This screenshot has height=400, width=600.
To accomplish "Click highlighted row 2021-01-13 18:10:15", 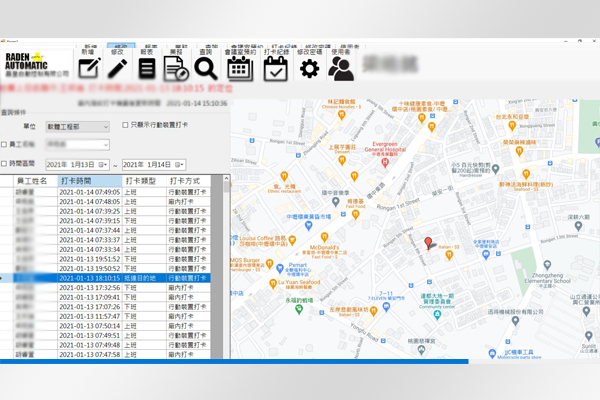I will pos(105,278).
